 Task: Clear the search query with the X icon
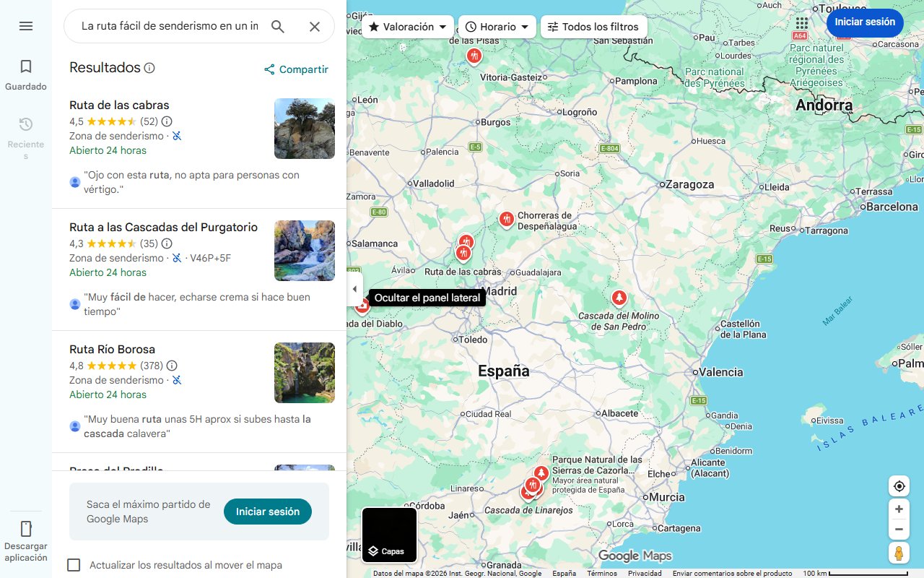pyautogui.click(x=315, y=25)
